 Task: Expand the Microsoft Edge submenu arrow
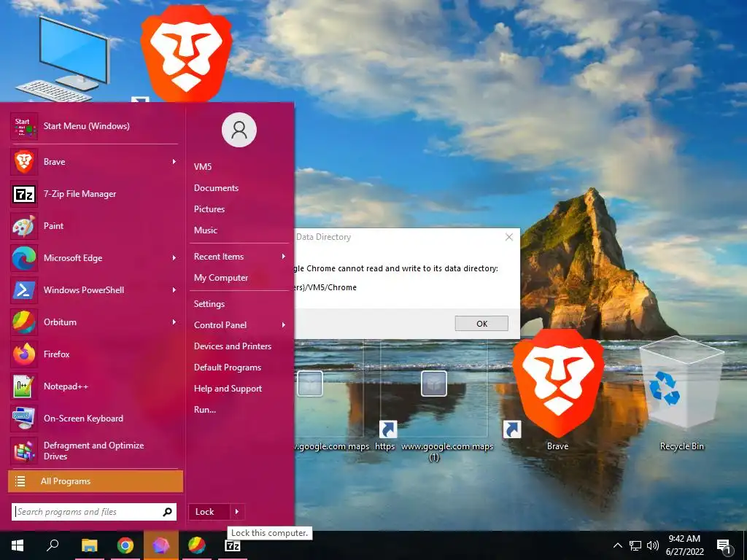pos(174,258)
